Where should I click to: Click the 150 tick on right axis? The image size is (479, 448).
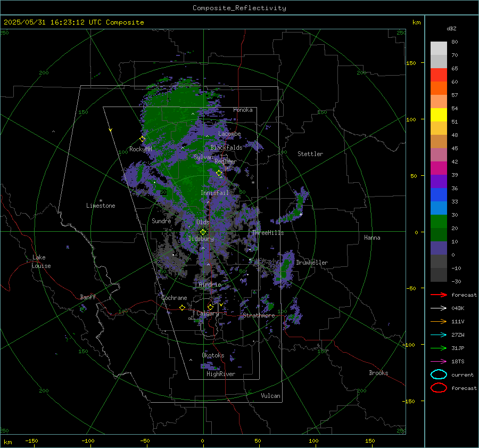click(x=411, y=63)
